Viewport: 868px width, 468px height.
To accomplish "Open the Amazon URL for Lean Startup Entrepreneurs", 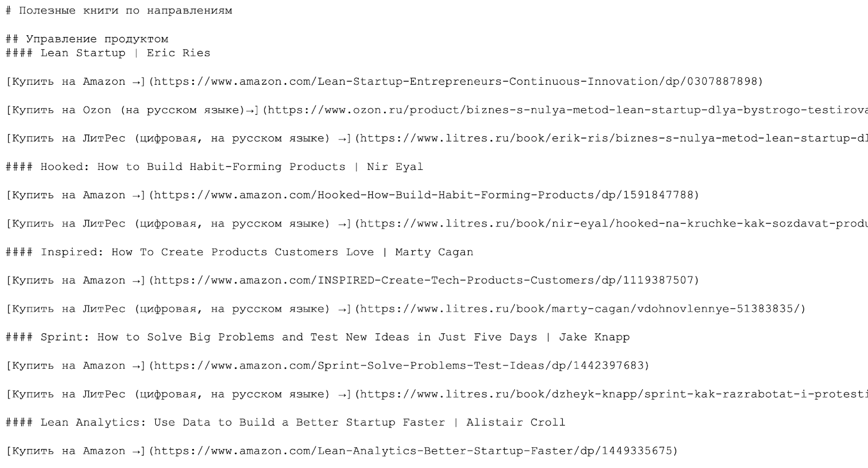I will pos(456,81).
